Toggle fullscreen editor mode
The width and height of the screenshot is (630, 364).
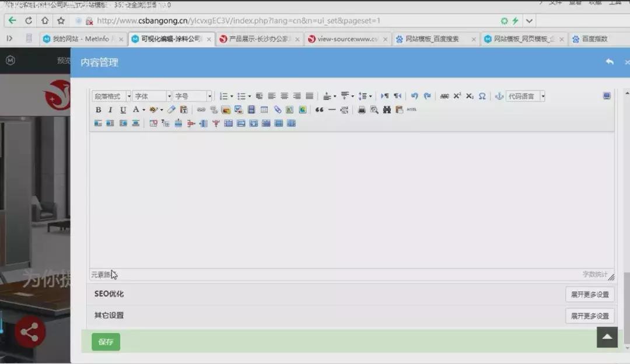click(607, 96)
